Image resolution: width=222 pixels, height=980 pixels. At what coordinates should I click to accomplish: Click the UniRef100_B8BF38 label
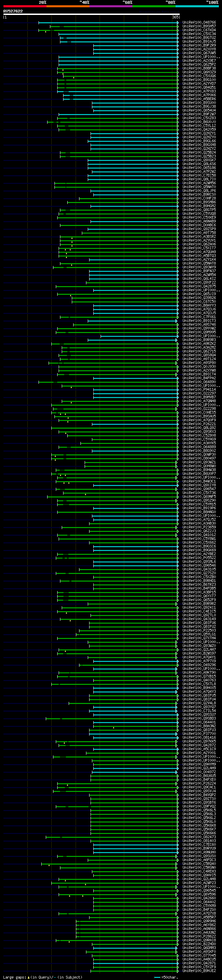[199, 68]
